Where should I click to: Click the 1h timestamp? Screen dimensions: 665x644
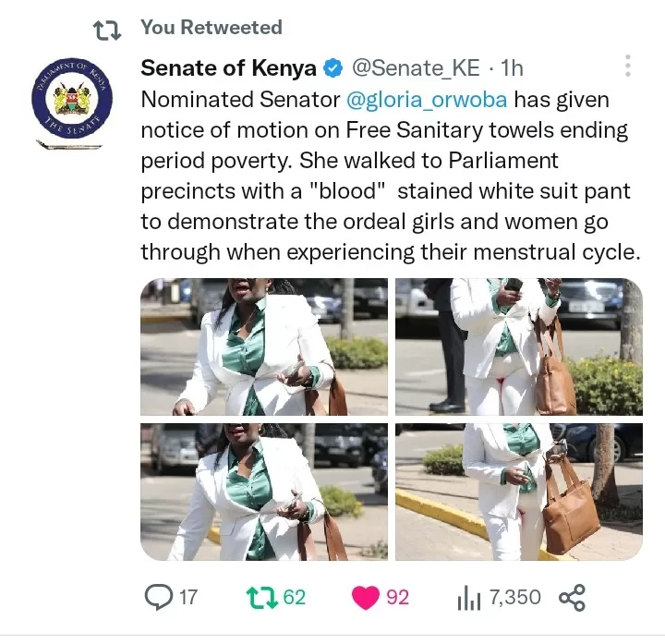(x=512, y=67)
